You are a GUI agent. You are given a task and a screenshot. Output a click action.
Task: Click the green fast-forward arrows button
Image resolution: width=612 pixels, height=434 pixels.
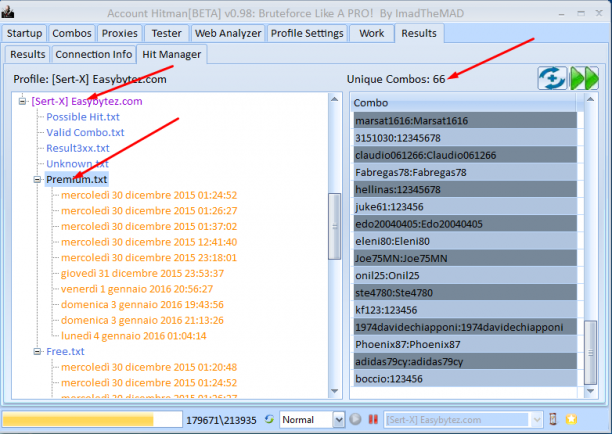coord(584,78)
